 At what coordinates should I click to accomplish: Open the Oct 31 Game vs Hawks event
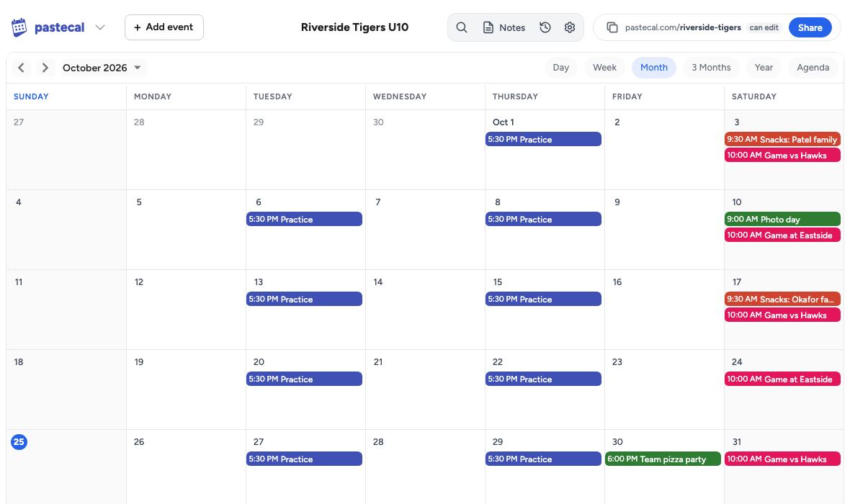(782, 459)
